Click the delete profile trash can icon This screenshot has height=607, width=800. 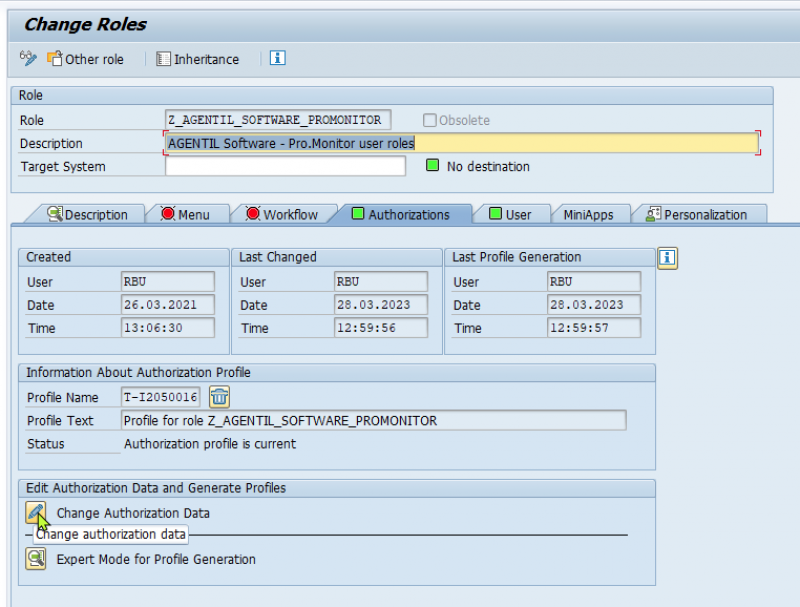[219, 397]
